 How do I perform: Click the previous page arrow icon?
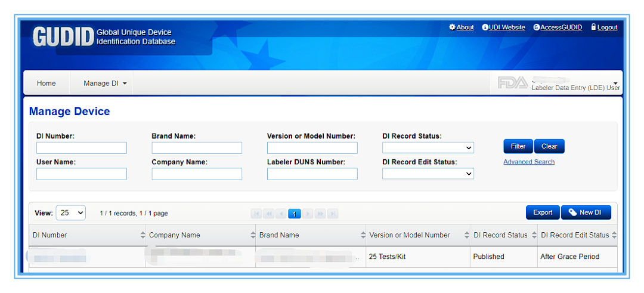tap(281, 214)
